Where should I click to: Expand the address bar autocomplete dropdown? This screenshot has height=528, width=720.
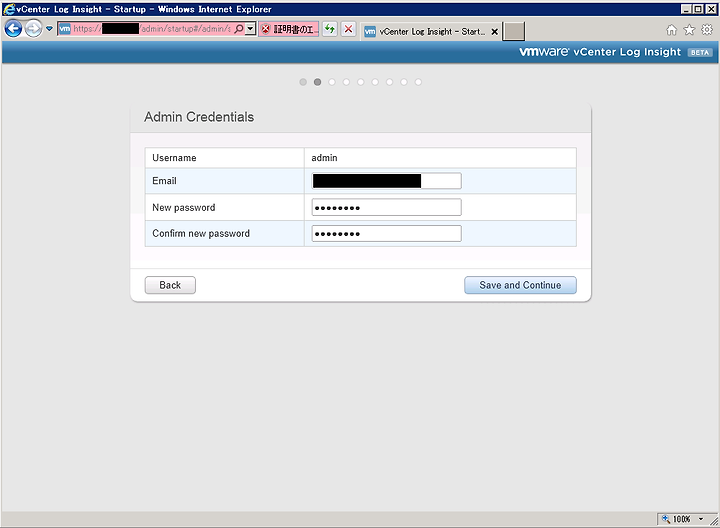pos(250,29)
